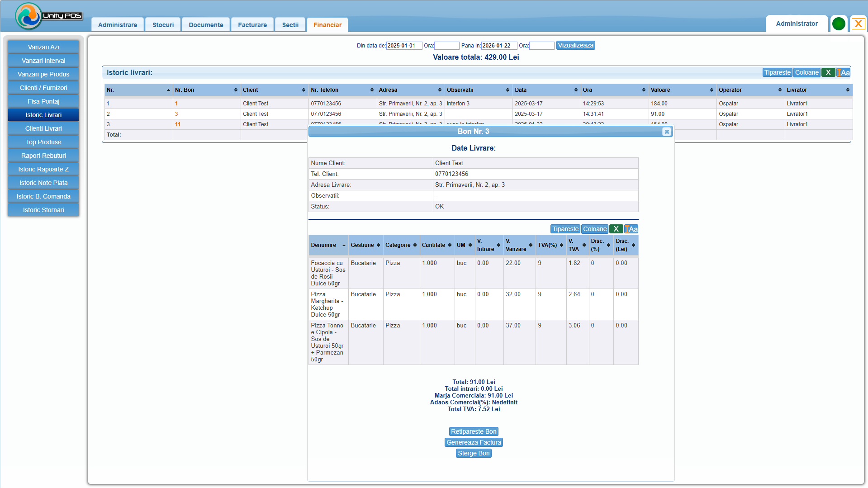
Task: Click the Din data de input field
Action: point(403,46)
